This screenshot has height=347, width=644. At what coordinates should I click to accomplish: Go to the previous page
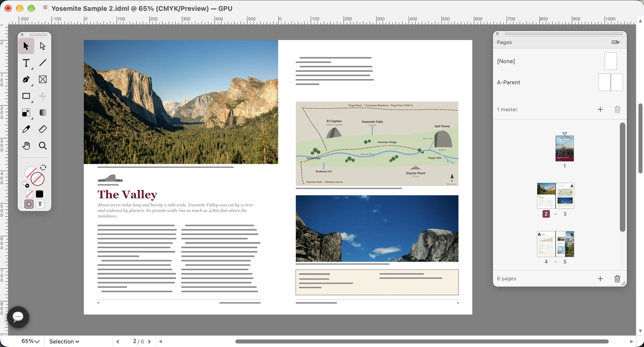point(118,342)
